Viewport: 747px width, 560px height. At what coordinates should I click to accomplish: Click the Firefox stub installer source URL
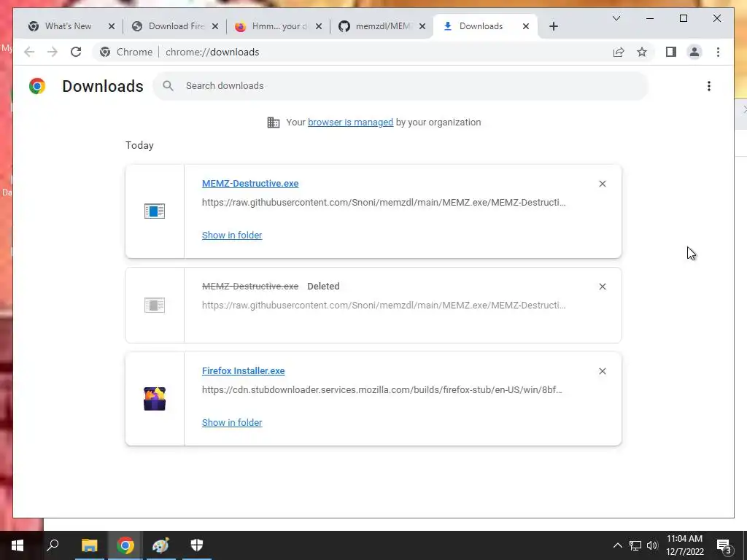coord(382,389)
